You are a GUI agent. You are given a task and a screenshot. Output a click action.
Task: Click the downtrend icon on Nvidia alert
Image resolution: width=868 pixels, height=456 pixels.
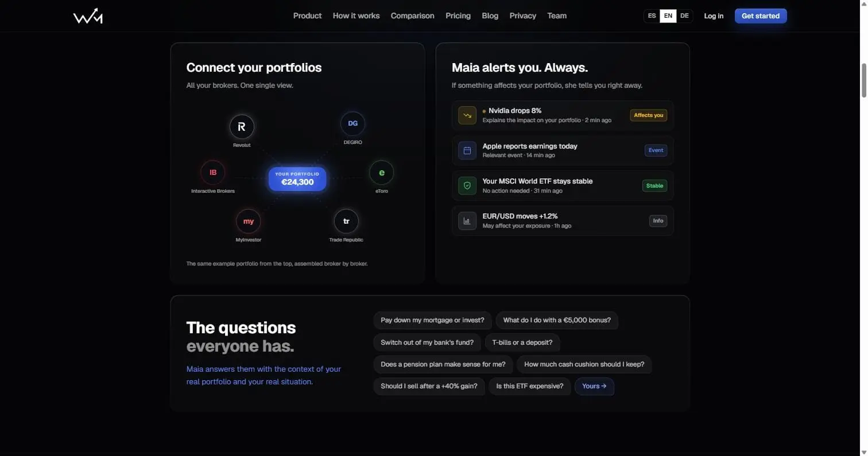pos(467,115)
